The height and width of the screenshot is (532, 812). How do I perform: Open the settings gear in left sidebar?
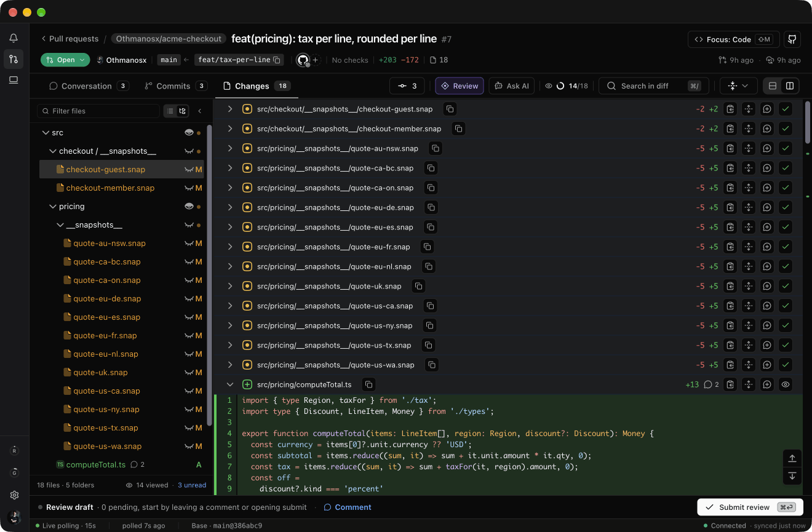(14, 495)
